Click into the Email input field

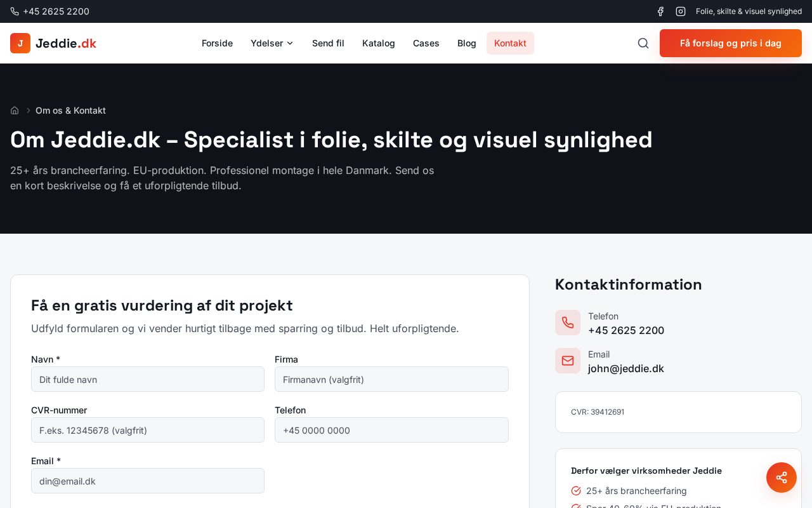[x=148, y=481]
